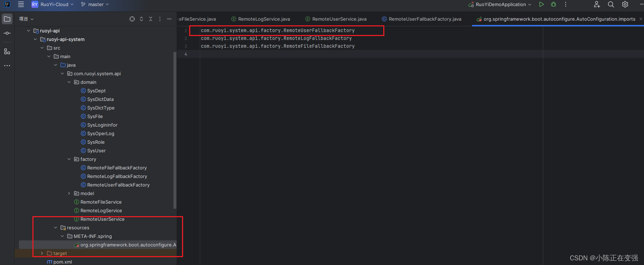The image size is (644, 265).
Task: Place cursor on RemoteLogFallbackFactory code line
Action: pyautogui.click(x=276, y=38)
